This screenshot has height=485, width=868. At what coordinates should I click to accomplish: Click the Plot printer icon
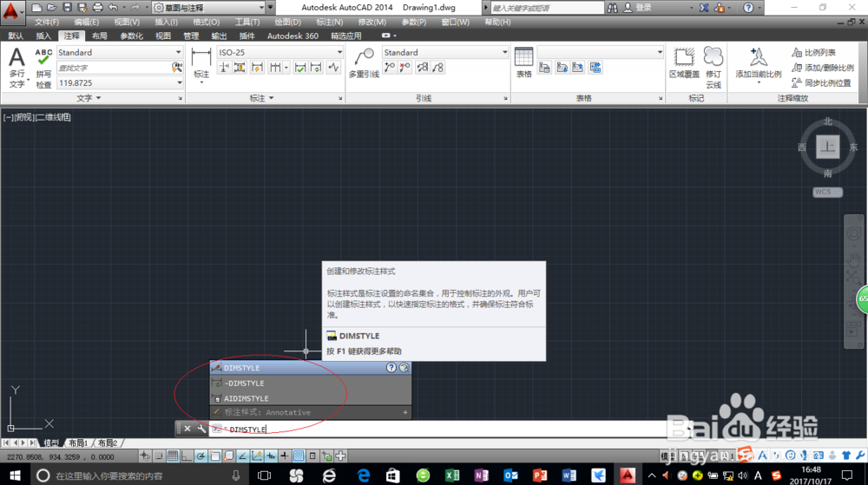tap(97, 7)
